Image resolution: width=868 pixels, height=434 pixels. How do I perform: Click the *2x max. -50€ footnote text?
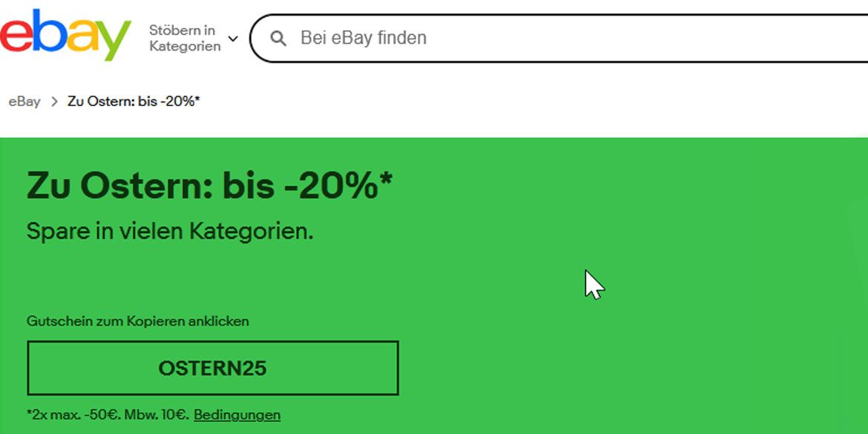(108, 415)
